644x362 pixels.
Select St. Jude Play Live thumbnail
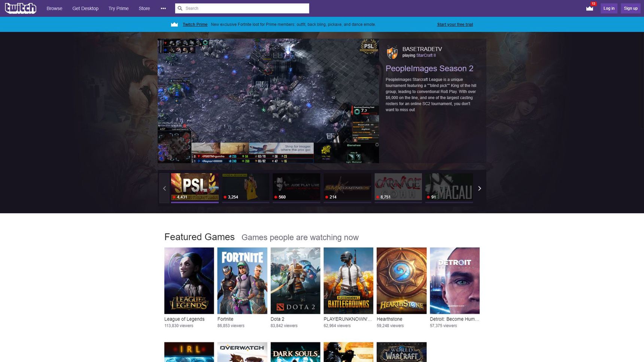[x=296, y=187]
